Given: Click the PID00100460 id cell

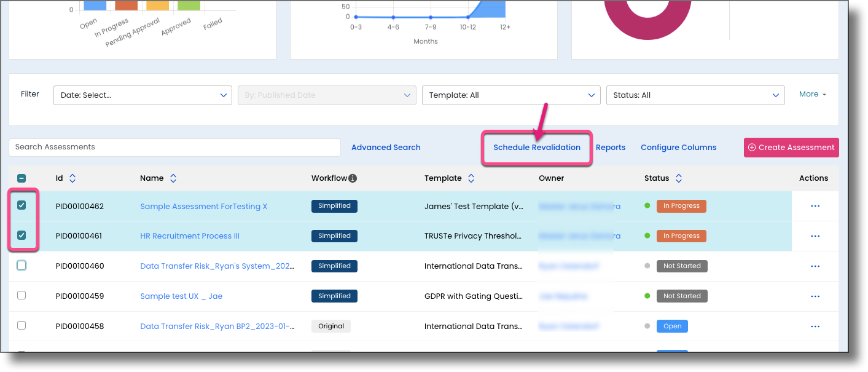Looking at the screenshot, I should 80,266.
